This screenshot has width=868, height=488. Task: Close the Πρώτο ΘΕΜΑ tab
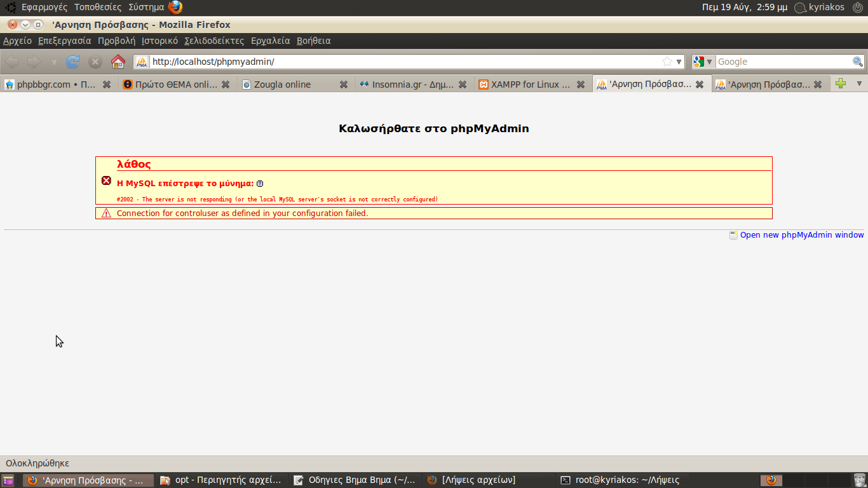(226, 85)
